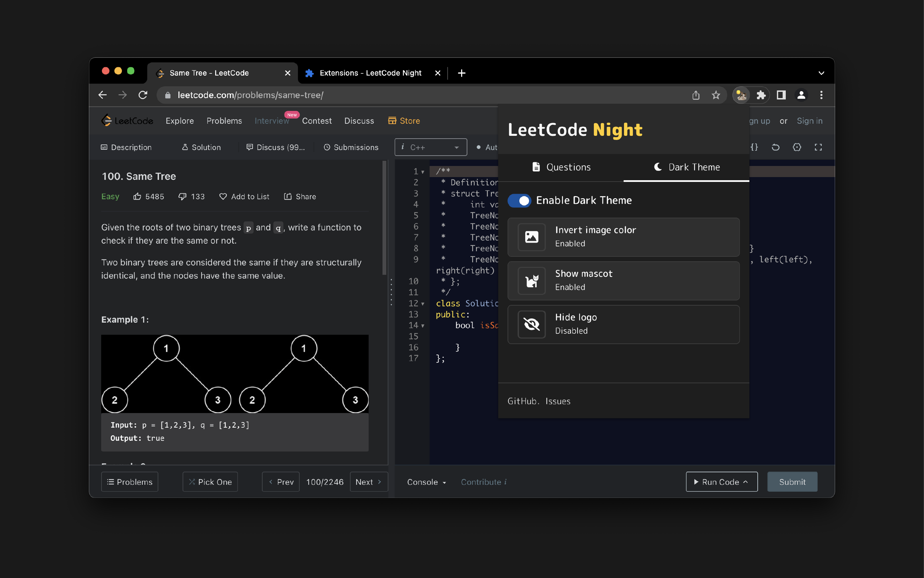The height and width of the screenshot is (578, 924).
Task: Open the GitHub link in popup
Action: [522, 401]
